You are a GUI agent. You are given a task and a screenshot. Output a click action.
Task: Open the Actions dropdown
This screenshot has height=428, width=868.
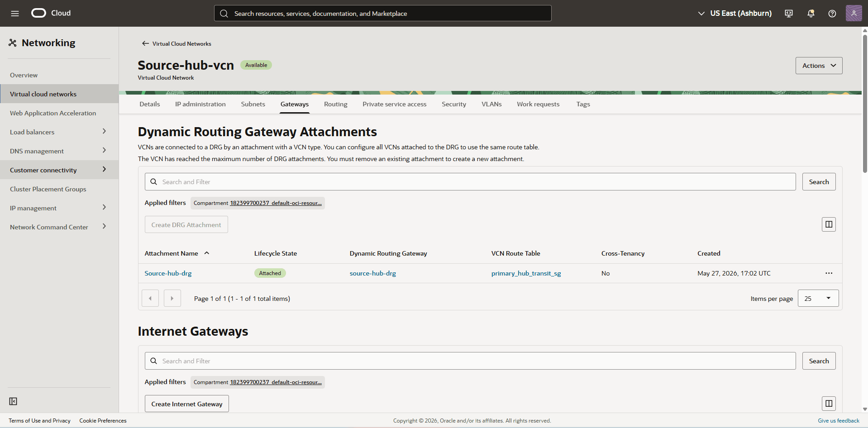(819, 66)
